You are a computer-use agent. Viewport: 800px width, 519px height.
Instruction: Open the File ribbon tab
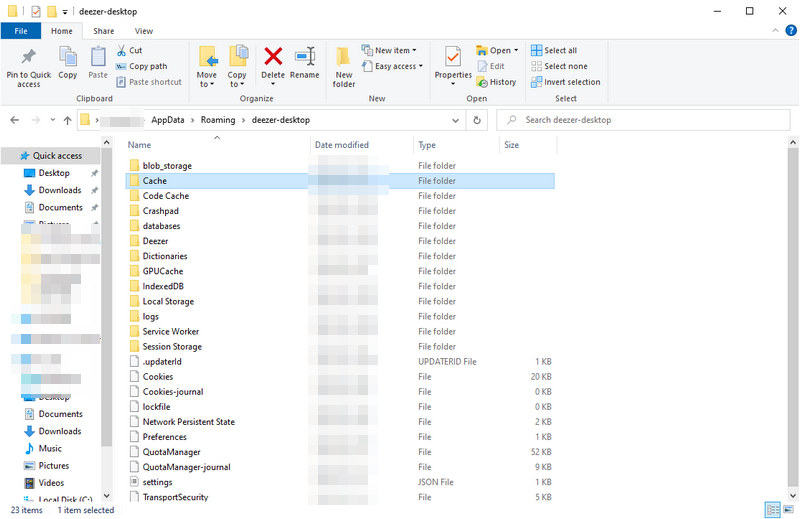21,31
